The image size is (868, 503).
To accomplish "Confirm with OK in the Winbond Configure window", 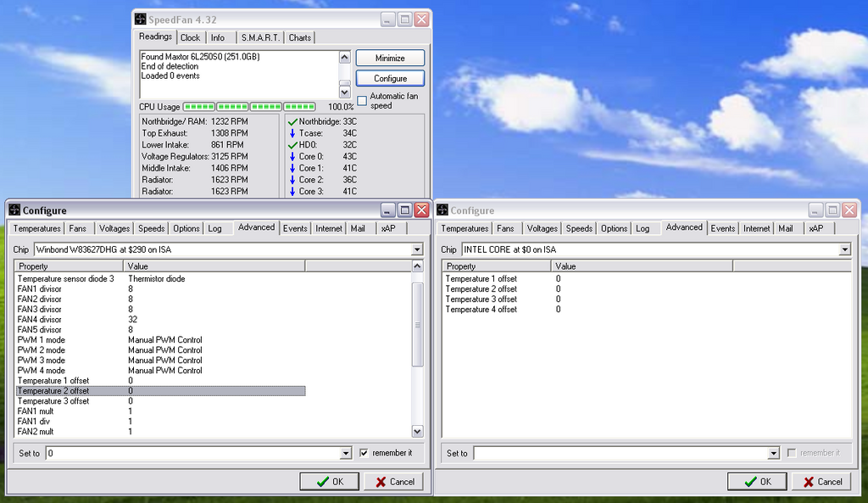I will [x=330, y=482].
